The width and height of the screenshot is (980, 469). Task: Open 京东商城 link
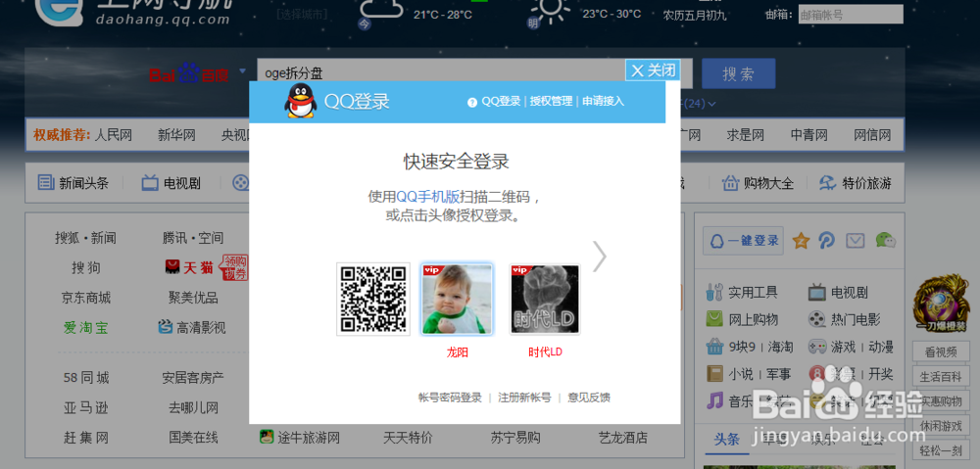pyautogui.click(x=85, y=298)
